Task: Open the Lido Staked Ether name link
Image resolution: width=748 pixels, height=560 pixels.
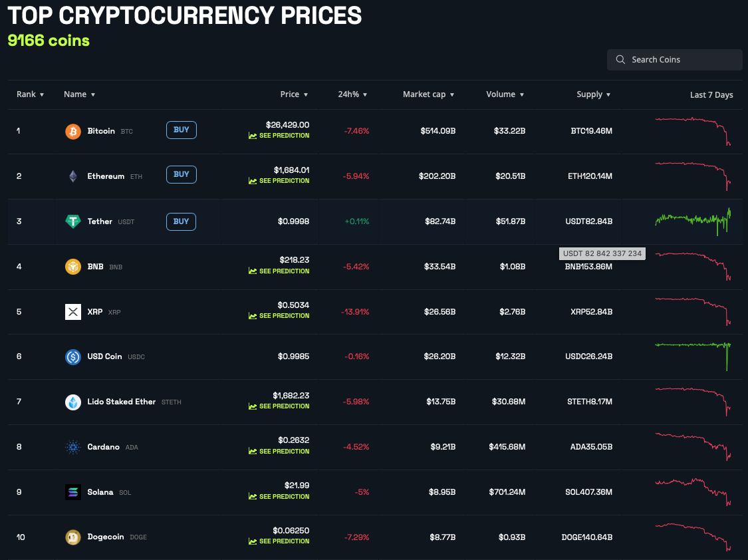Action: pos(121,402)
